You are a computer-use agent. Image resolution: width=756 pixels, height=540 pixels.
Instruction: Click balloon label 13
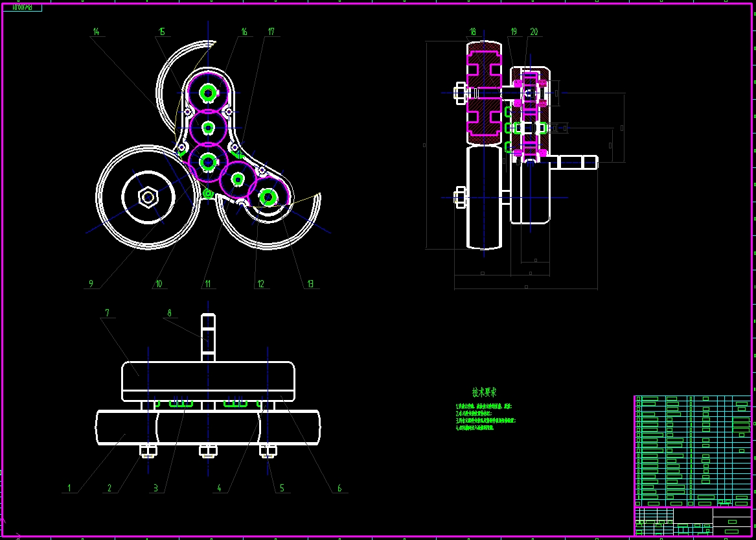pyautogui.click(x=310, y=284)
